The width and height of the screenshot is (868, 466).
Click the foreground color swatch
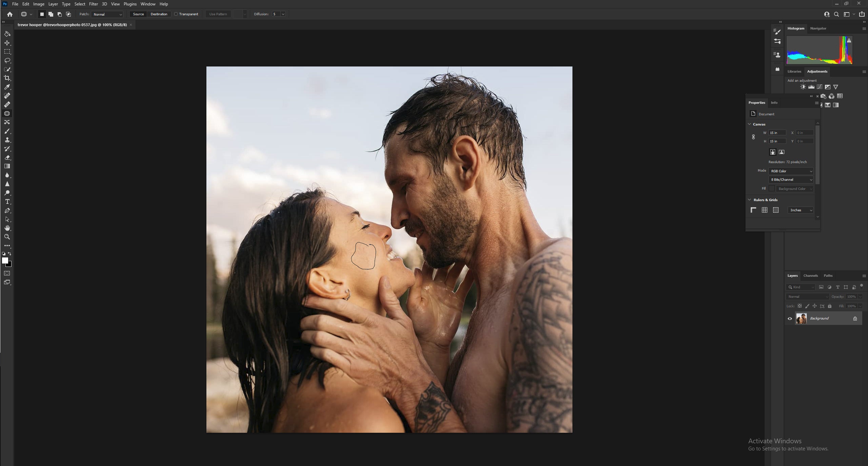[5, 260]
